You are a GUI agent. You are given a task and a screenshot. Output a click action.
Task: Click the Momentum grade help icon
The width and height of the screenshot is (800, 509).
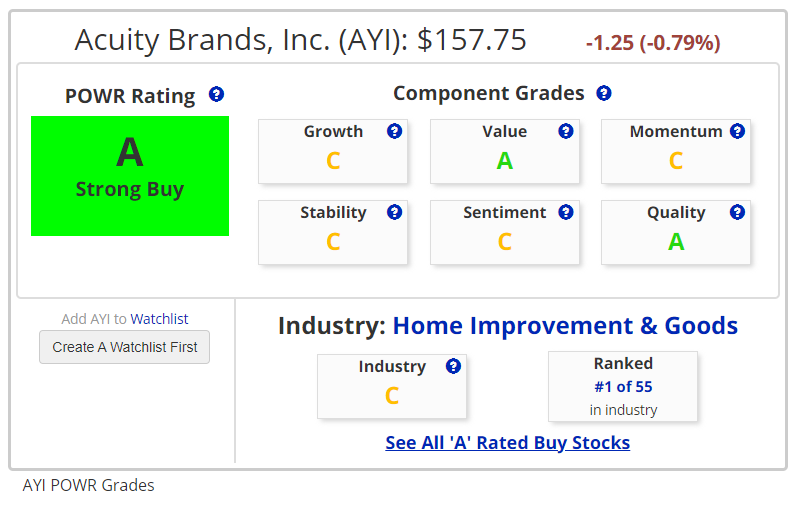[x=737, y=131]
